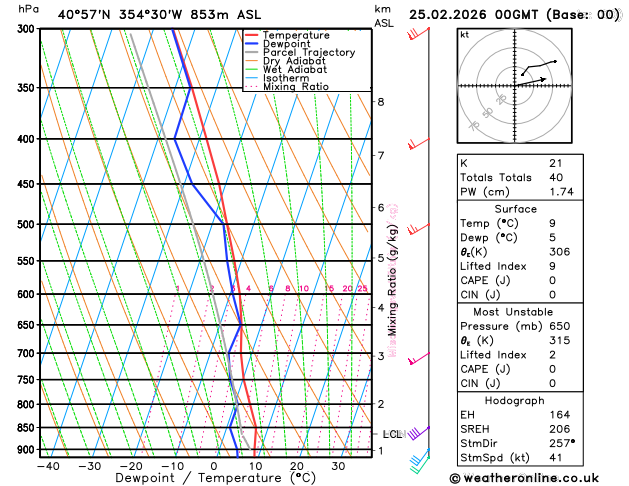Click the Most Unstable section header

pos(513,312)
